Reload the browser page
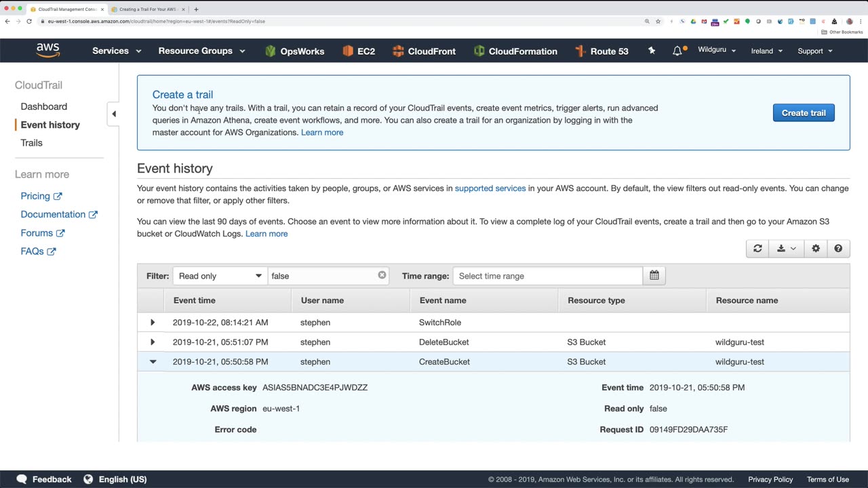 click(x=29, y=21)
